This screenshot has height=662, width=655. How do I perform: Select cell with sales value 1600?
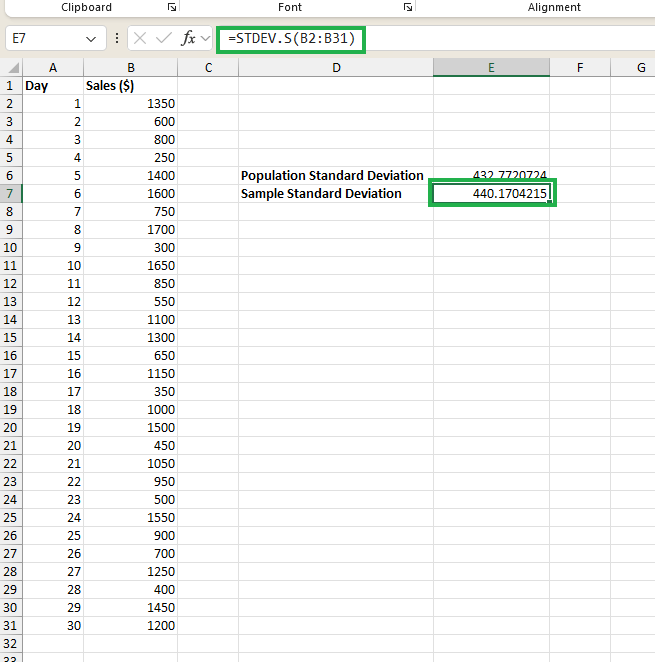130,194
